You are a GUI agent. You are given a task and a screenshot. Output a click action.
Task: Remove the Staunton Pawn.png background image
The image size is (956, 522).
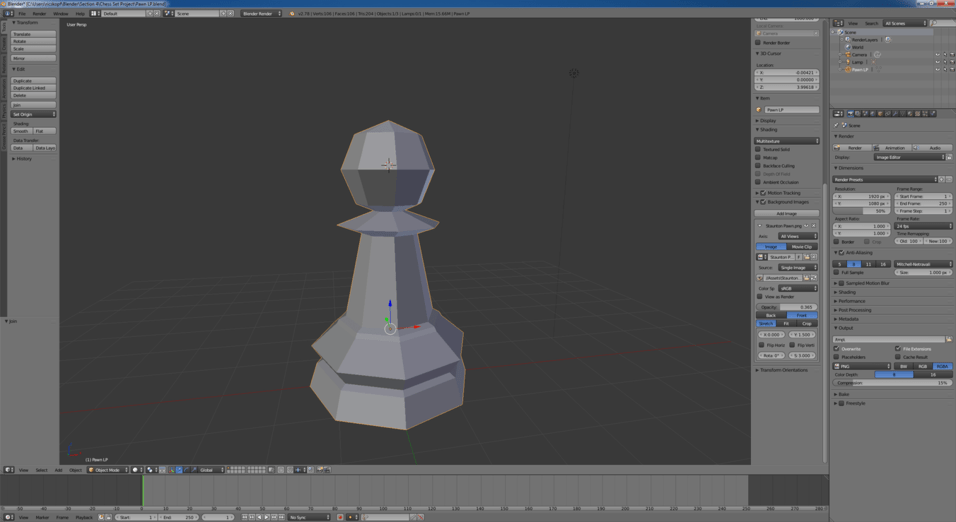(x=814, y=226)
